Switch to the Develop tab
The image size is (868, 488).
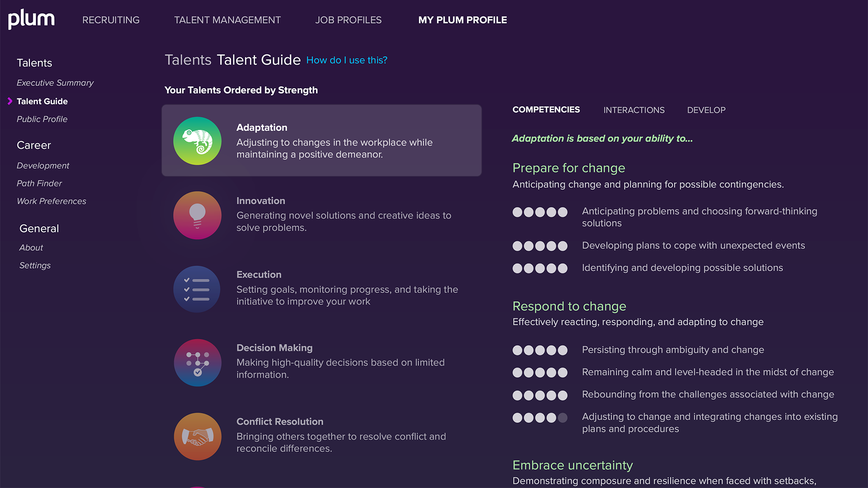click(706, 110)
